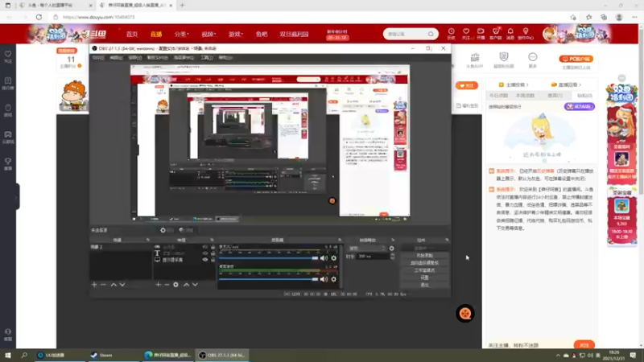Open the OBS tools menu

tap(206, 58)
